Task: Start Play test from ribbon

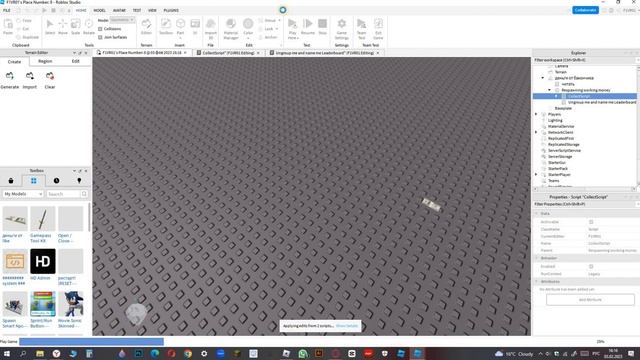Action: point(292,29)
